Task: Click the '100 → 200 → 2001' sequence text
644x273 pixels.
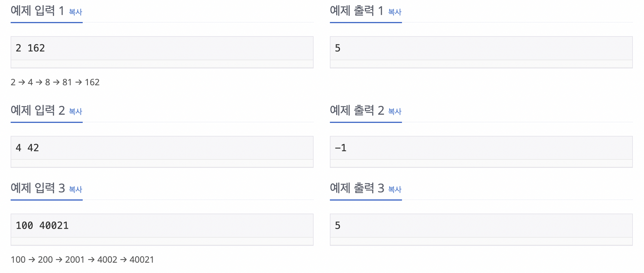Action: [x=82, y=259]
